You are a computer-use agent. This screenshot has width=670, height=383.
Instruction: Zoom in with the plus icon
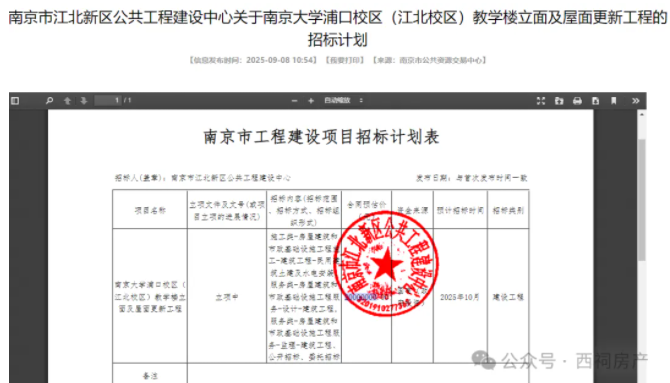(311, 101)
